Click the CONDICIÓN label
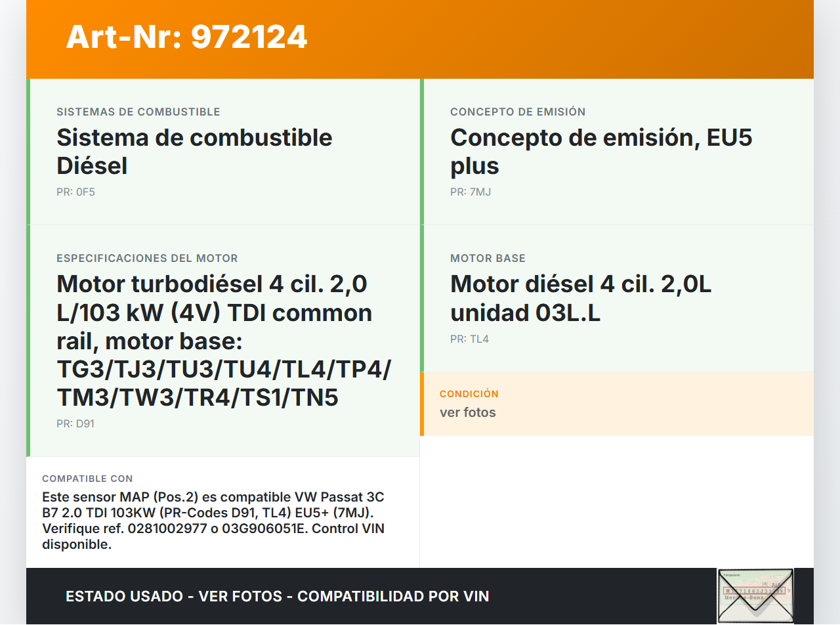 click(x=469, y=394)
